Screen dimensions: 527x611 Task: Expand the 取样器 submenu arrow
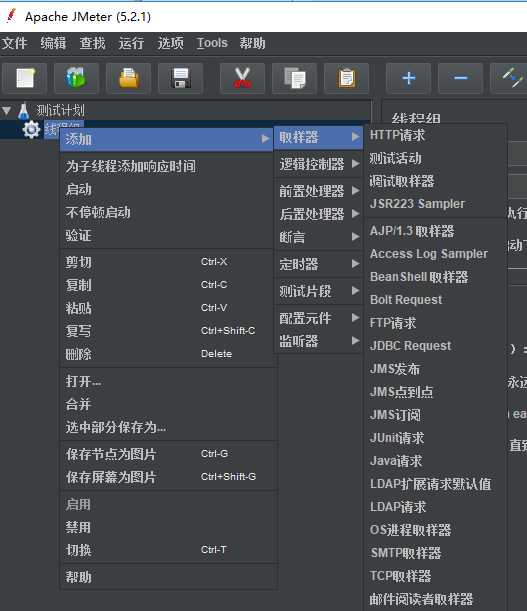pyautogui.click(x=355, y=137)
